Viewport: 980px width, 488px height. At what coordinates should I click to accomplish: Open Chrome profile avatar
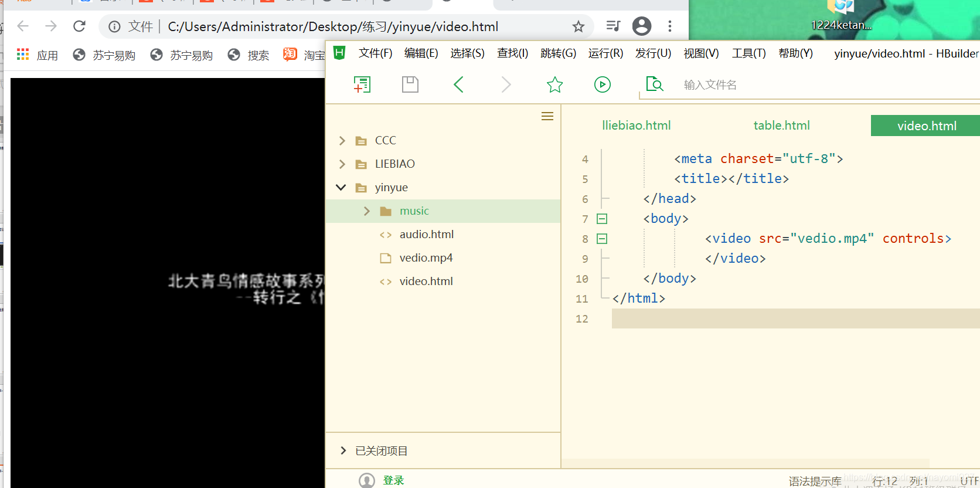642,26
